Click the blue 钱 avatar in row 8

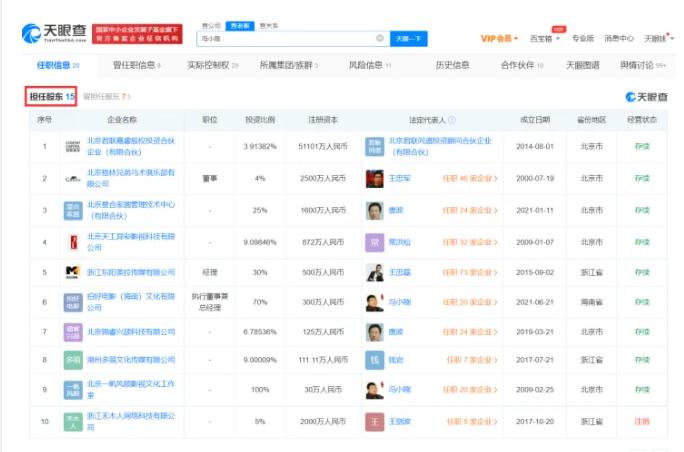pos(375,360)
